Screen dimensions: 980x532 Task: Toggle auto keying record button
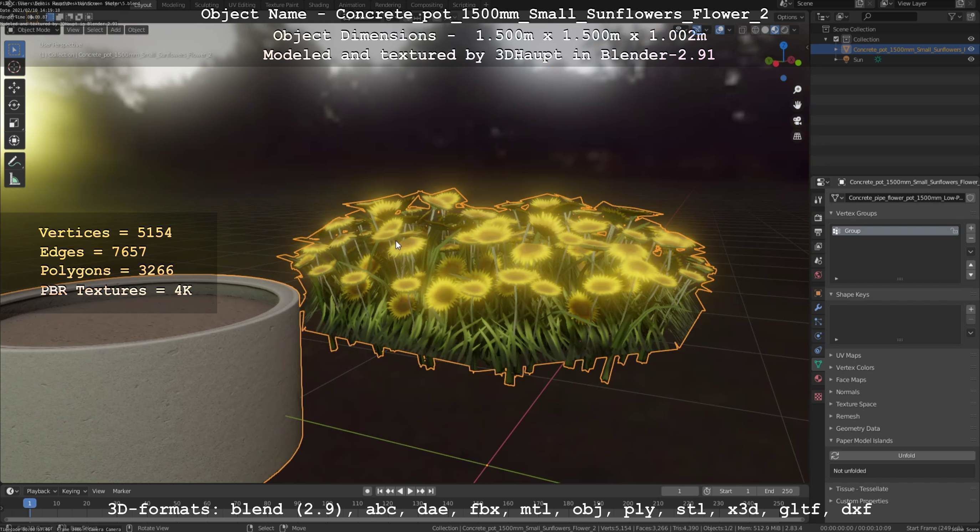(367, 491)
